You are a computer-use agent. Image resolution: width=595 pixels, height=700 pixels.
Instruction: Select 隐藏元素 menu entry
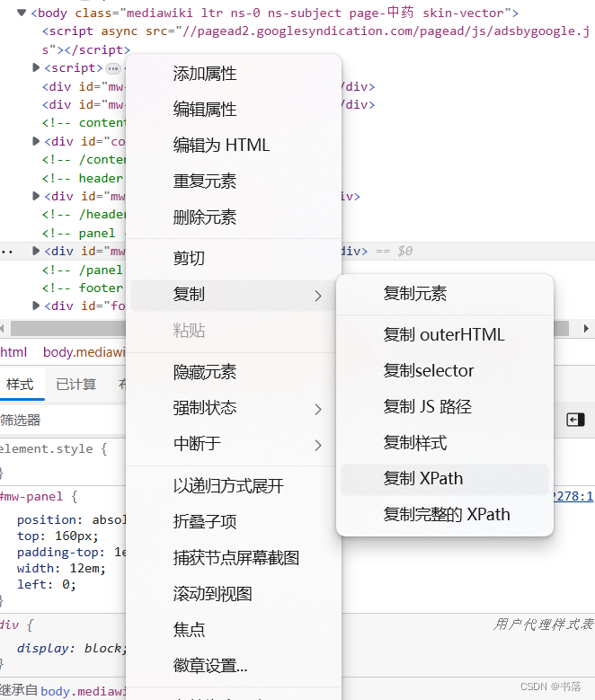point(234,372)
